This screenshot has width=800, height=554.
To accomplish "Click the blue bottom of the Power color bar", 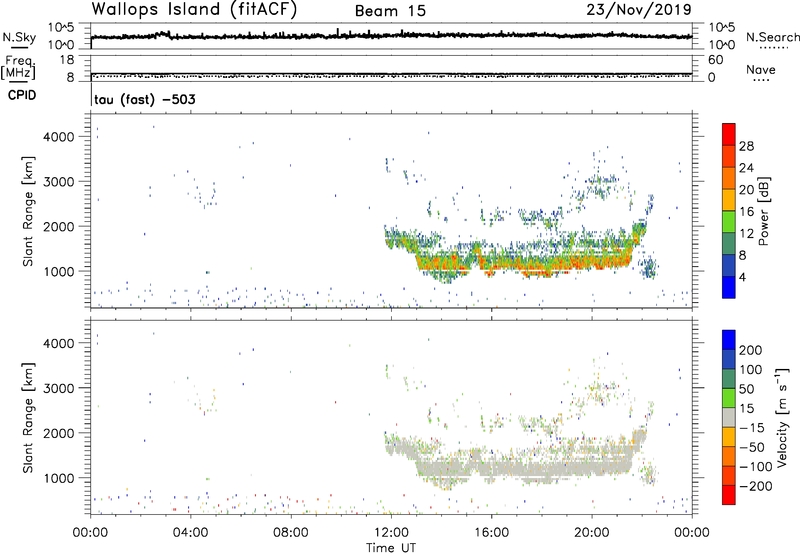I will coord(729,287).
